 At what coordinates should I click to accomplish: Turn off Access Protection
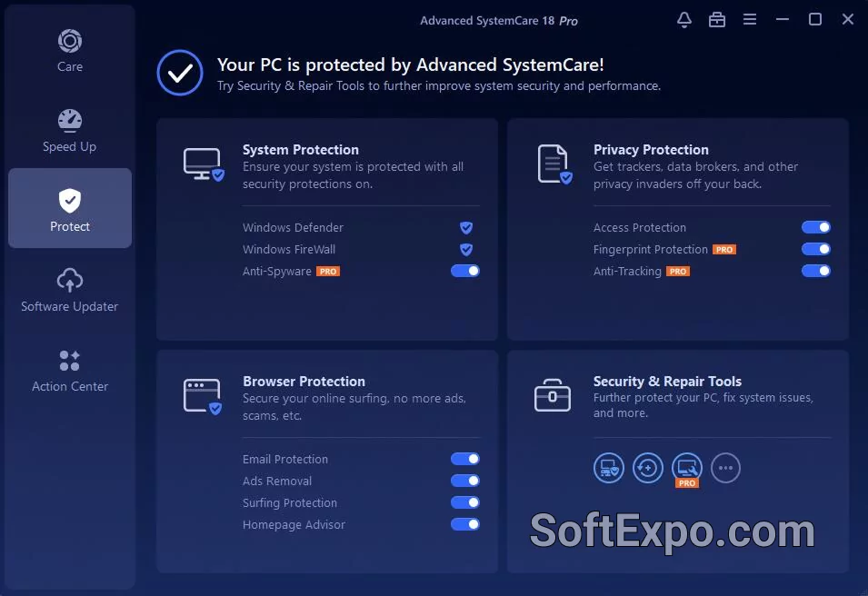[815, 227]
